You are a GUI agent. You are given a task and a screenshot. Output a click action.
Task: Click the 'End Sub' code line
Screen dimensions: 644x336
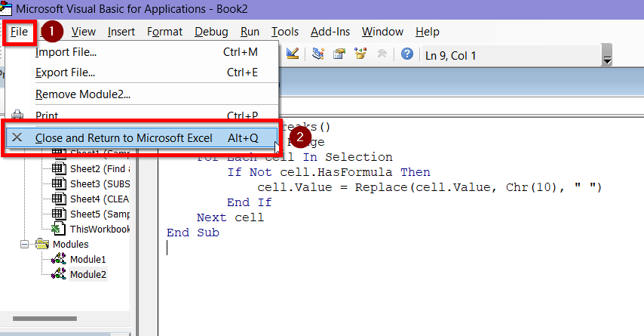pos(193,233)
